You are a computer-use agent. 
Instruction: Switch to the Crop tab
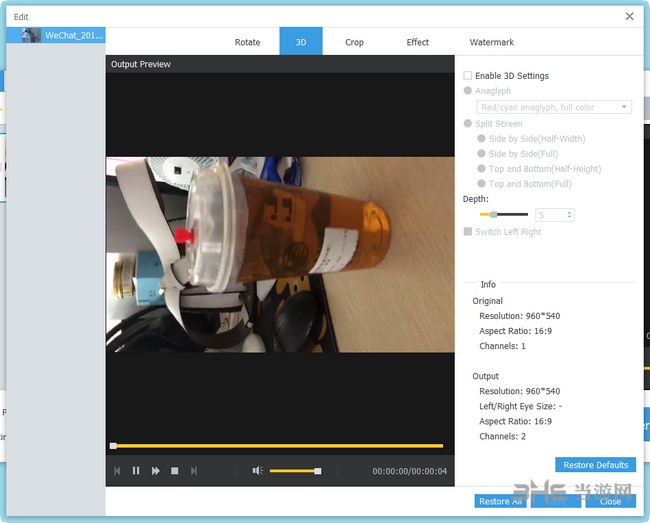coord(354,42)
